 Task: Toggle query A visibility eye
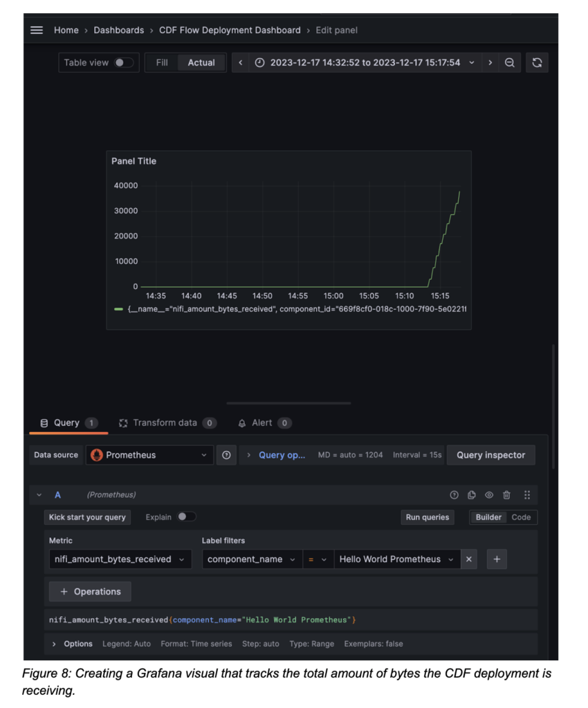(489, 495)
